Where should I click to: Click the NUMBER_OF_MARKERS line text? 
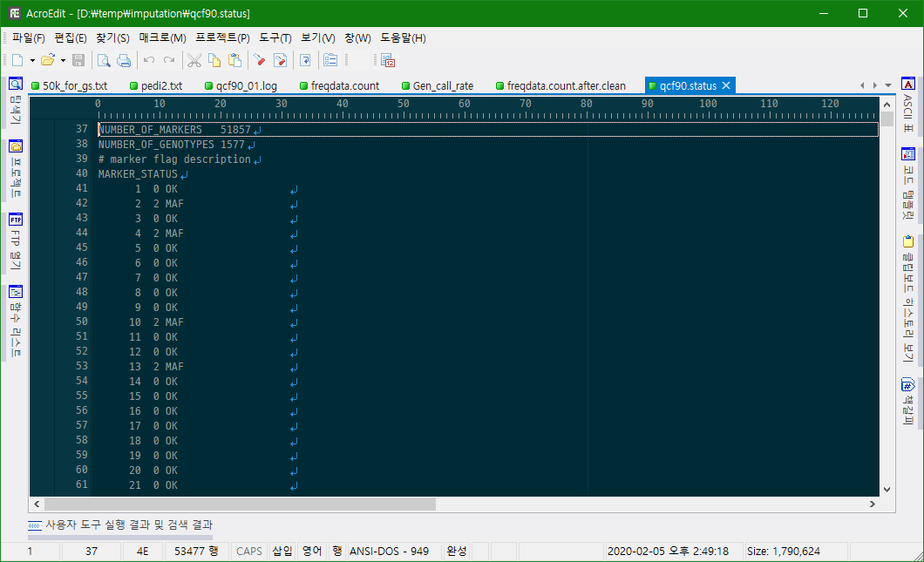174,130
